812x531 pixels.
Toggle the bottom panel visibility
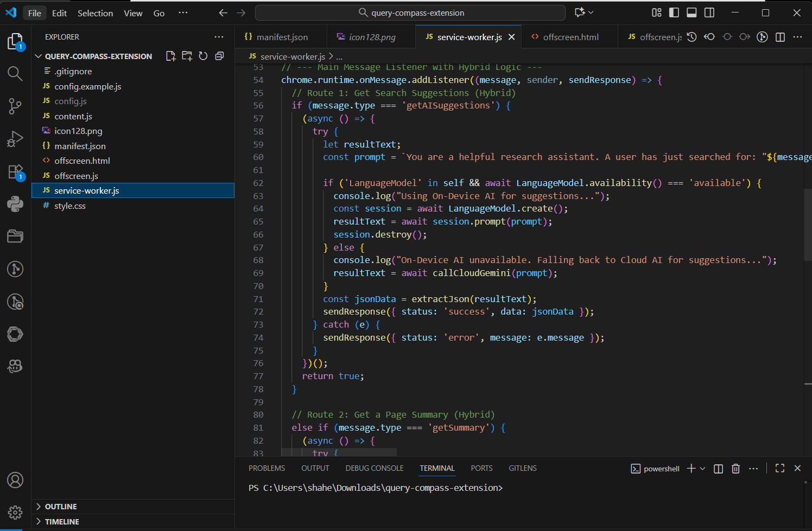coord(692,12)
